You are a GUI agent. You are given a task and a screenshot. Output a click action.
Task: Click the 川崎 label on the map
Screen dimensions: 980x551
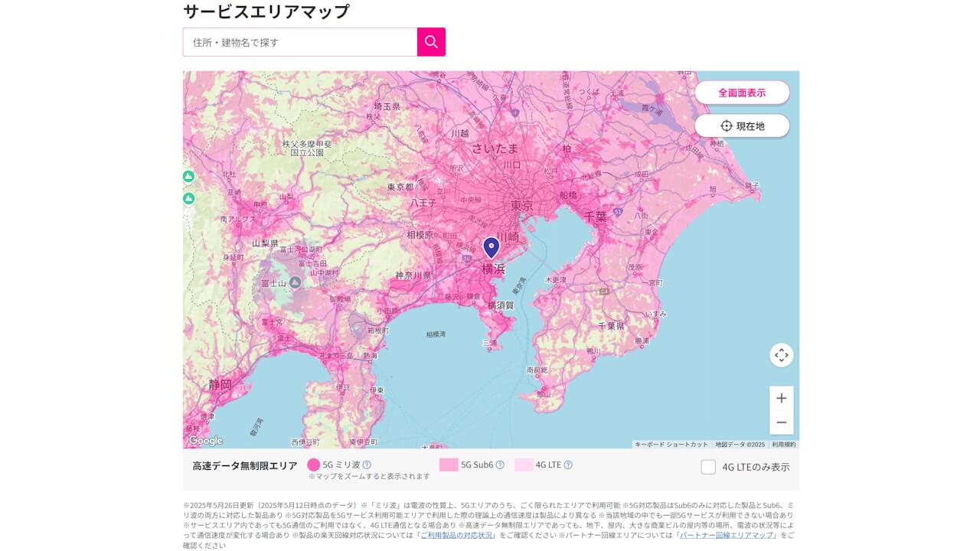click(508, 236)
